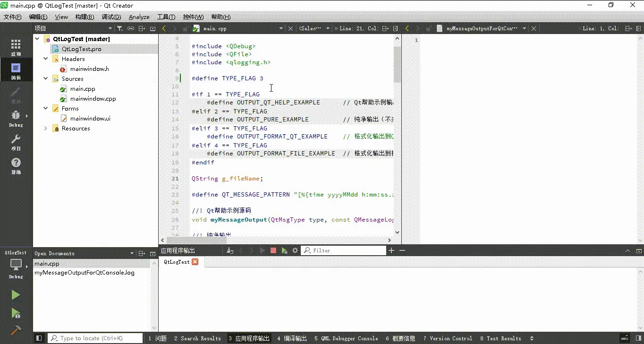Open the symbol selector dropdown
Viewport: 644px width, 344px height.
pyautogui.click(x=328, y=28)
